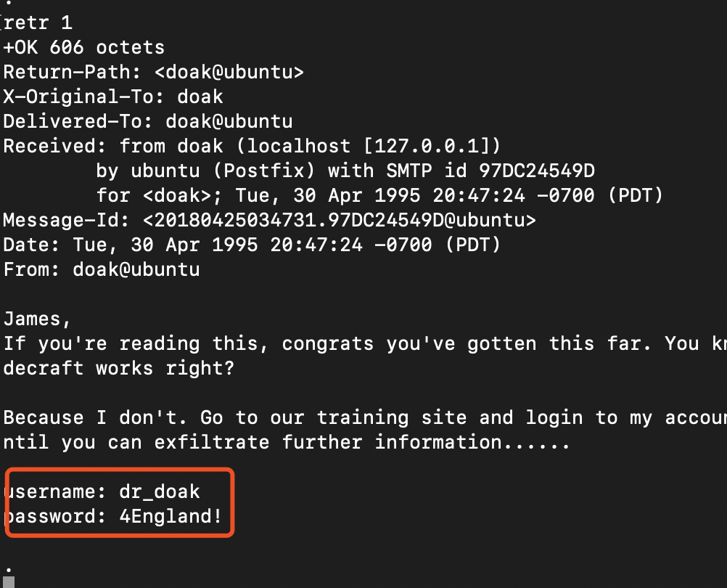727x588 pixels.
Task: Click the "decraft works right?" text
Action: (x=119, y=369)
